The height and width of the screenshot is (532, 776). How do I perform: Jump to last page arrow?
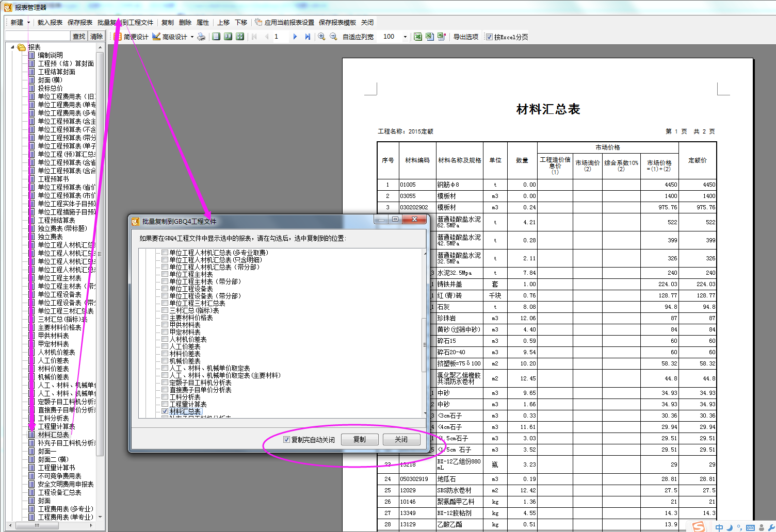pos(308,37)
